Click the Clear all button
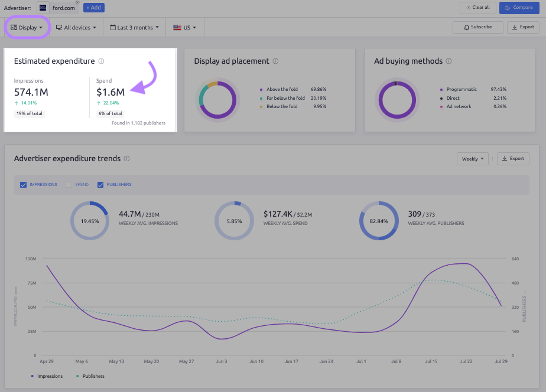 [x=477, y=7]
